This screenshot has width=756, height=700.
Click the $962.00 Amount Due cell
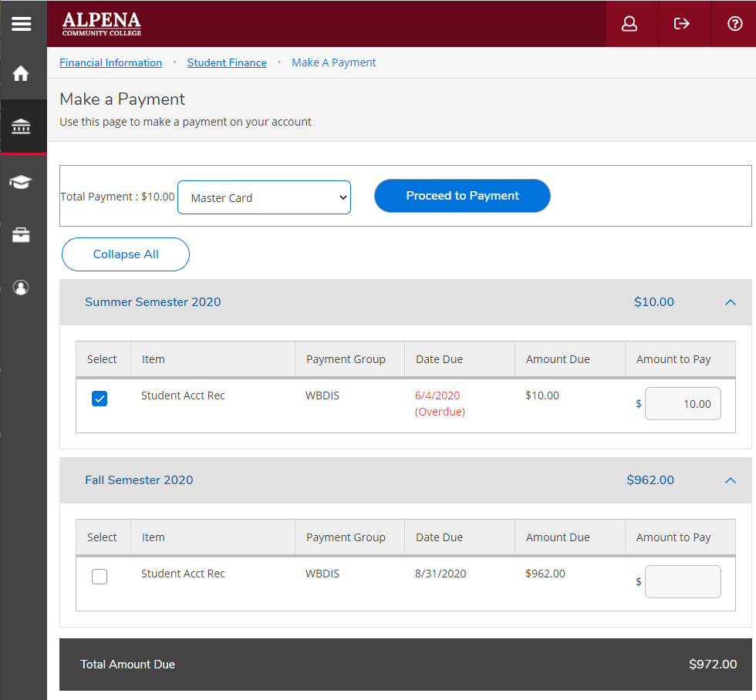click(x=545, y=574)
